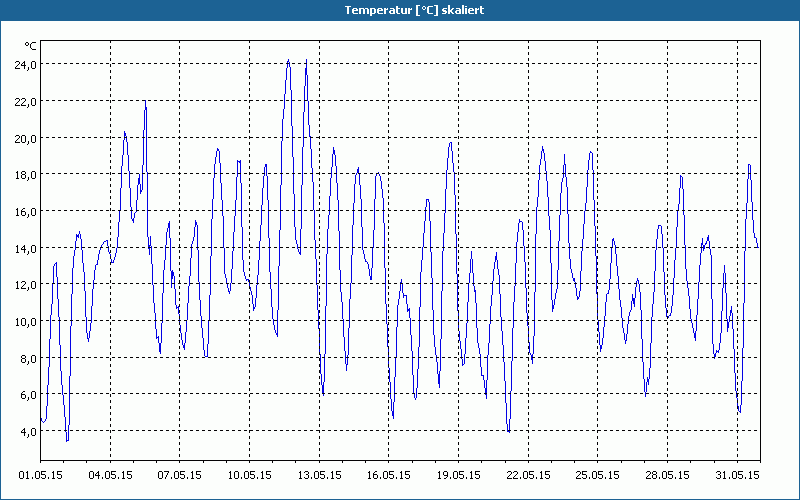Image resolution: width=800 pixels, height=500 pixels.
Task: Select the 24,0 y-axis label
Action: point(27,64)
